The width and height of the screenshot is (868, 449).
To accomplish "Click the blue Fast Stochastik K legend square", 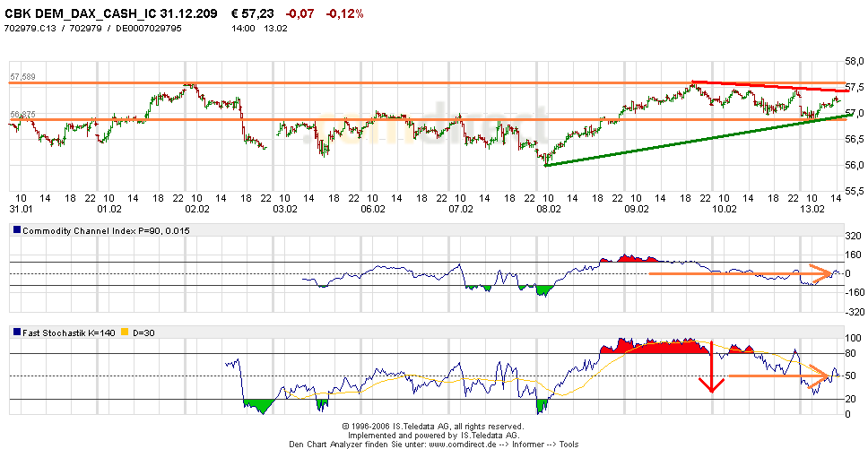I will click(x=17, y=332).
